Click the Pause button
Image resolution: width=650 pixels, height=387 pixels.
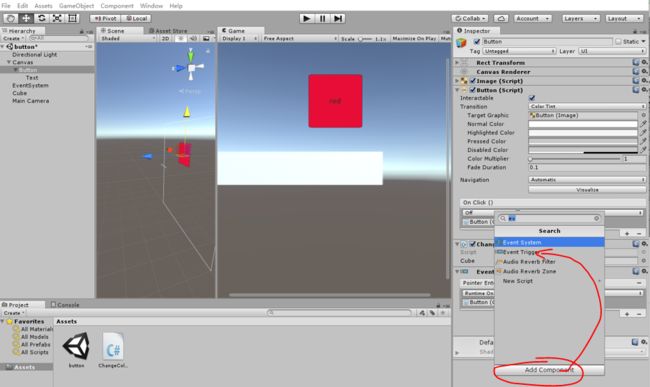(323, 18)
